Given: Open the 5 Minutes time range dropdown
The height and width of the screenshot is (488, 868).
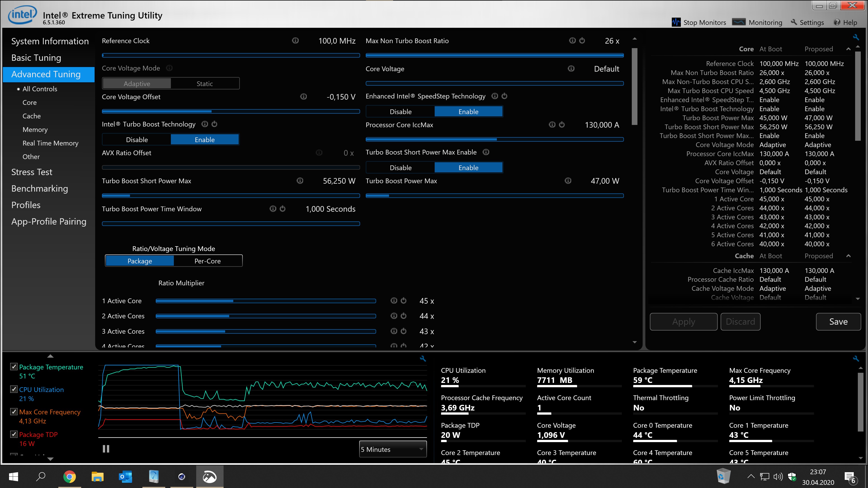Looking at the screenshot, I should 393,449.
